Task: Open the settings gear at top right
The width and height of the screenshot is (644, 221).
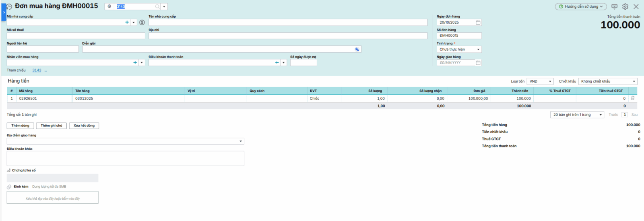Action: [x=625, y=6]
